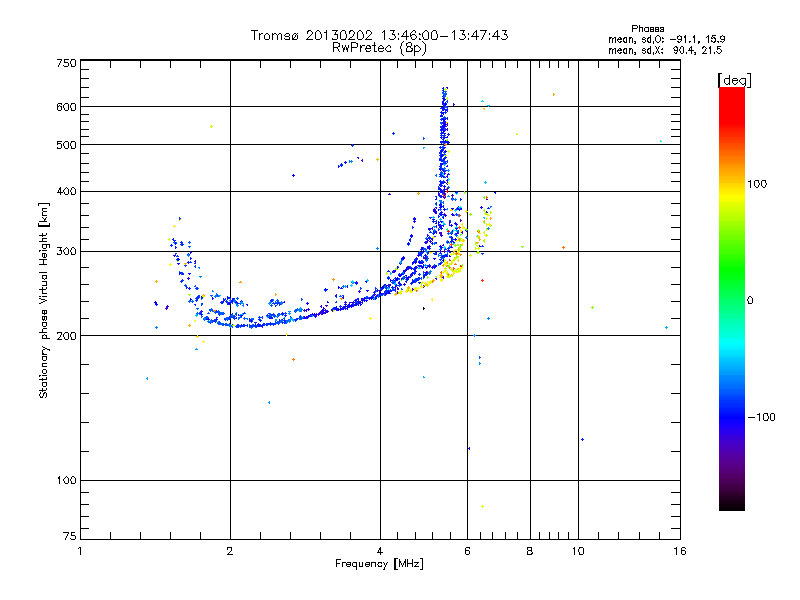Click the height axis tick '75'
The width and height of the screenshot is (800, 600).
click(70, 536)
